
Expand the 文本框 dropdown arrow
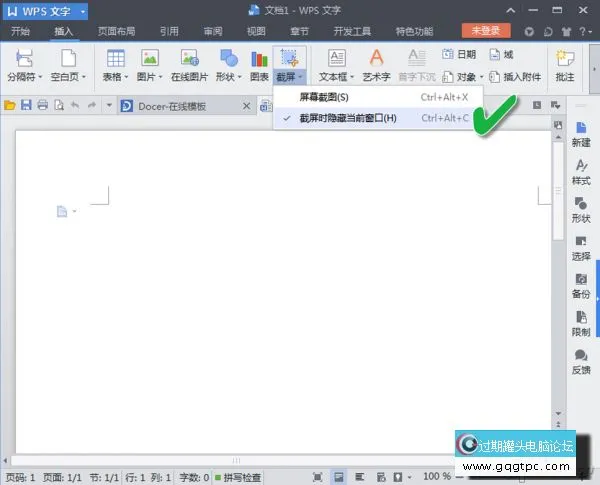click(x=352, y=77)
